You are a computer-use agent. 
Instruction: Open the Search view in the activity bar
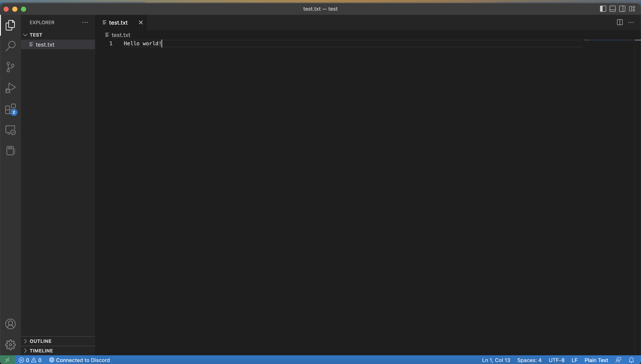point(10,46)
